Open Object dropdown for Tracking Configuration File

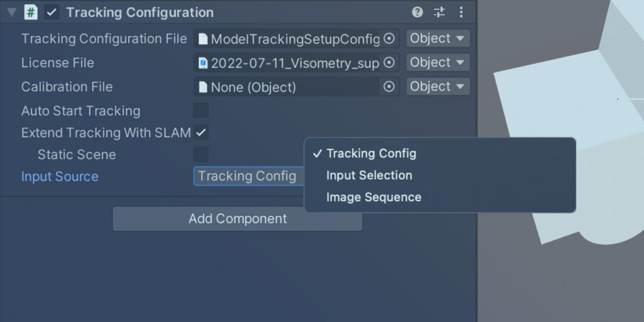point(438,38)
